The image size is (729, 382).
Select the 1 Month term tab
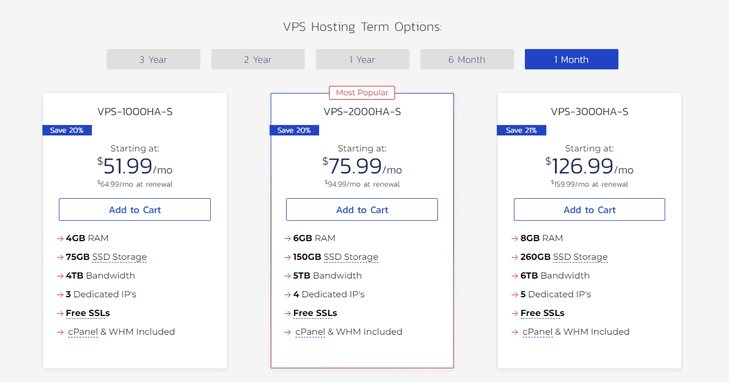click(x=571, y=59)
